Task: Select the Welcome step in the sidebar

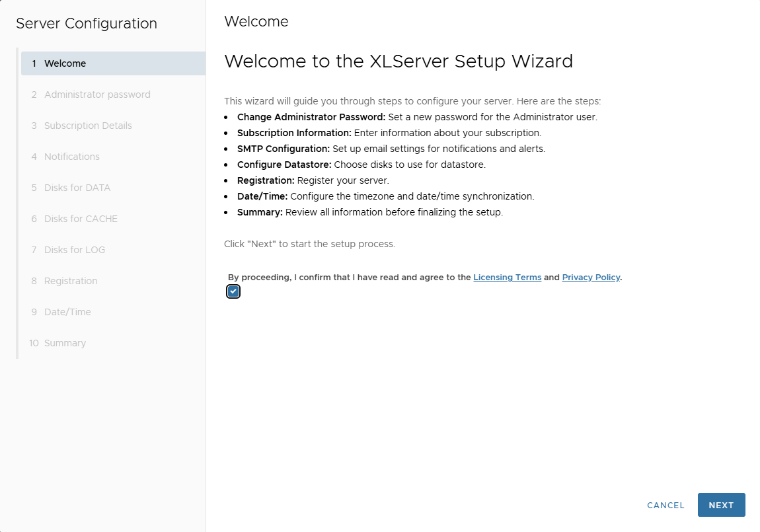Action: tap(65, 63)
